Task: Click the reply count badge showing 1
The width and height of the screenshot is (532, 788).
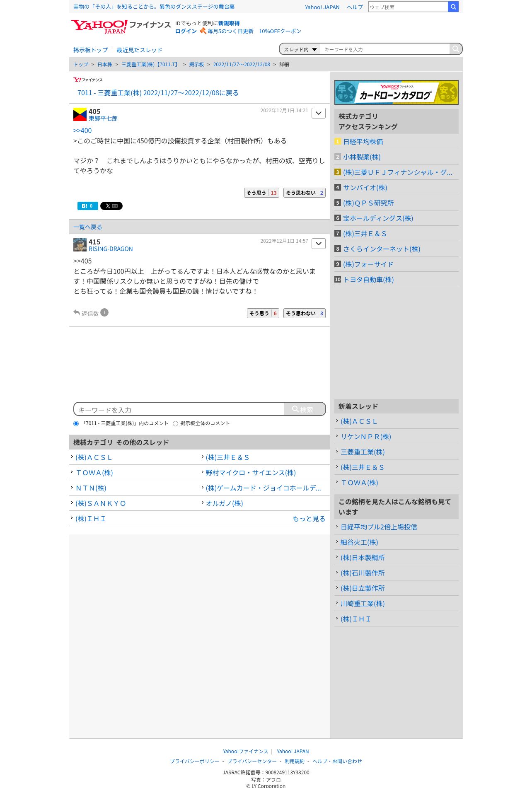Action: [104, 312]
